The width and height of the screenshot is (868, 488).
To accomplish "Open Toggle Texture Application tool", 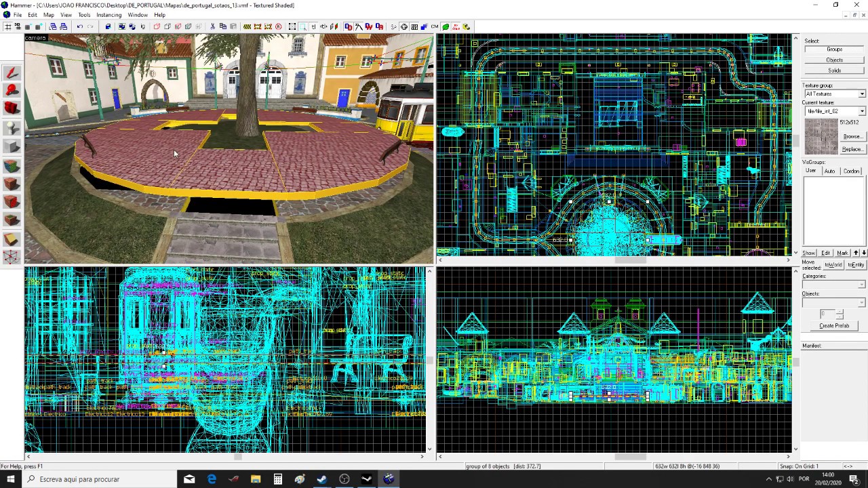I will (x=12, y=165).
